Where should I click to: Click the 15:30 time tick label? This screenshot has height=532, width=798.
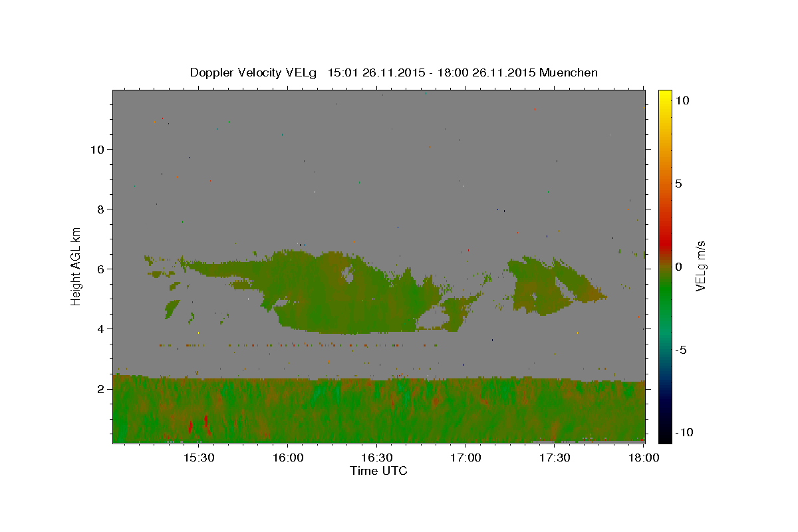(x=198, y=458)
